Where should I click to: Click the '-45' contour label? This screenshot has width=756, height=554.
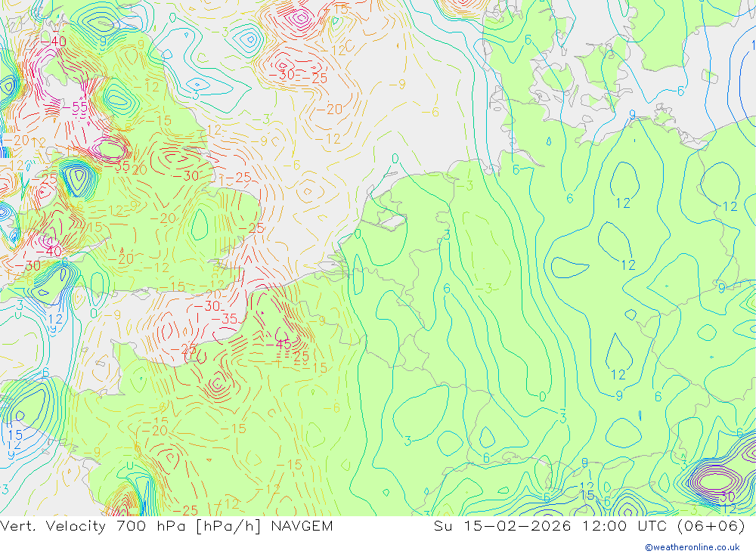coord(279,344)
